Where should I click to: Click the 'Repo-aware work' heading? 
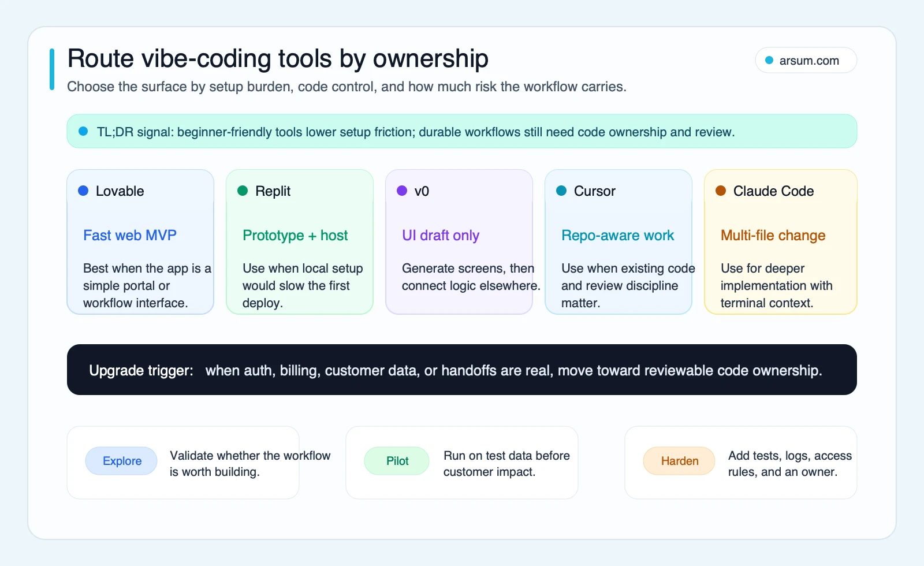click(x=617, y=236)
